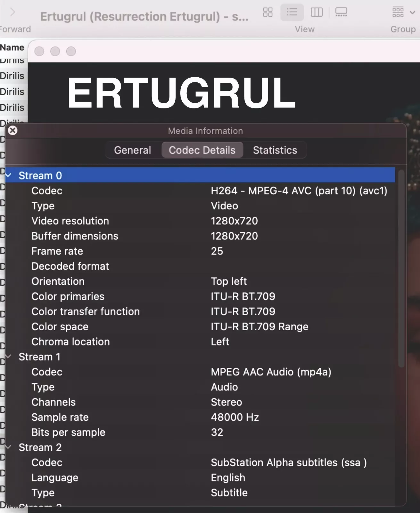Select the Buffer dimensions row
The height and width of the screenshot is (513, 420).
(x=200, y=236)
